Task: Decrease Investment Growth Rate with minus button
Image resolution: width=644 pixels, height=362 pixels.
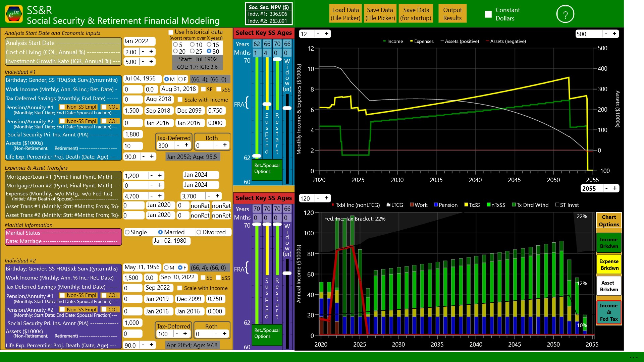Action: [143, 62]
